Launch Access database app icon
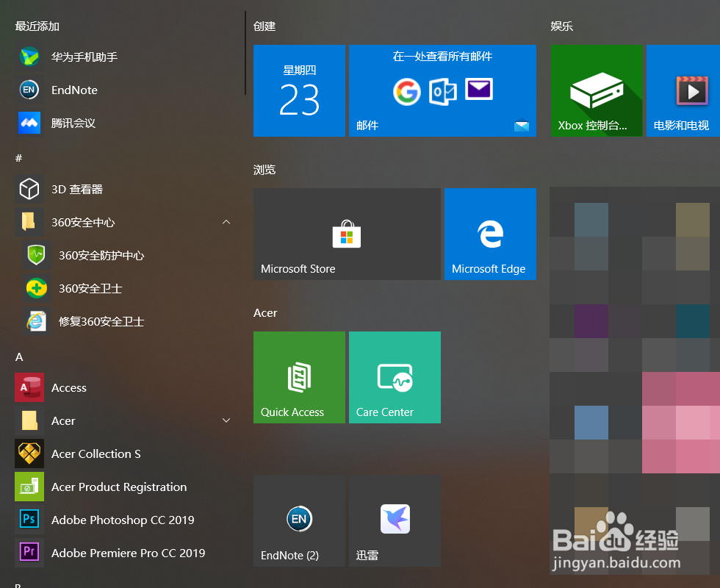Viewport: 720px width, 588px height. pos(29,387)
